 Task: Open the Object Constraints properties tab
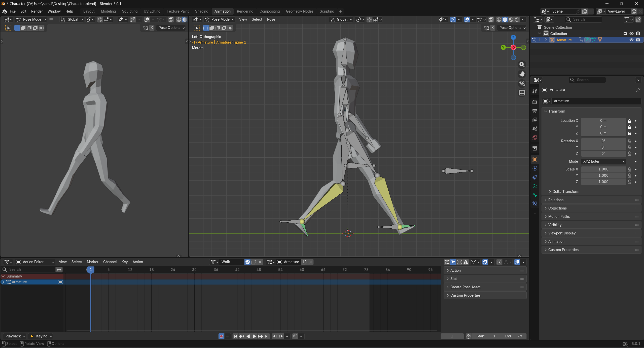pos(535,177)
